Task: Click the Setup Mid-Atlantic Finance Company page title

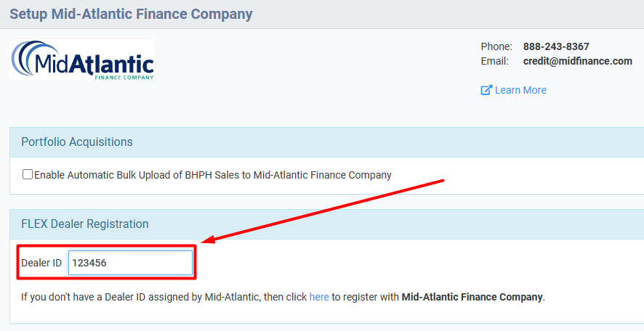Action: (x=131, y=14)
